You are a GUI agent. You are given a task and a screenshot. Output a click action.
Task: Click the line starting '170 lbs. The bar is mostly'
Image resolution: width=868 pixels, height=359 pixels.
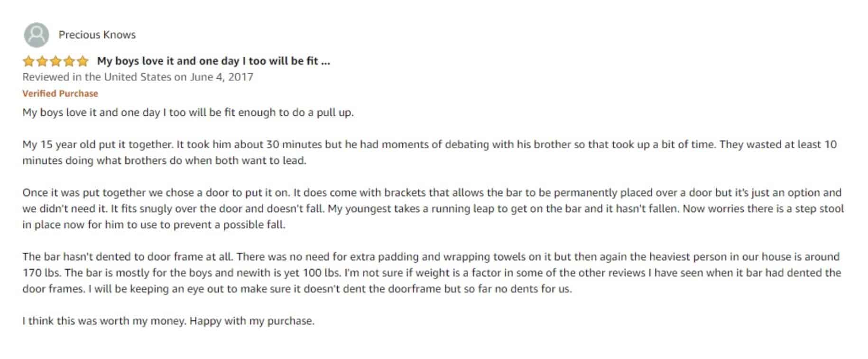pyautogui.click(x=432, y=273)
